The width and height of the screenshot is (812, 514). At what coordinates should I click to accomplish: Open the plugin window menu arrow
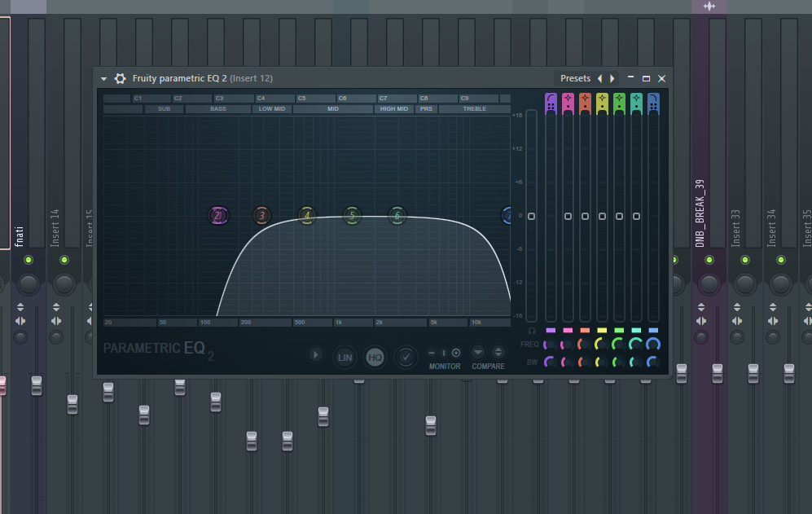point(103,79)
